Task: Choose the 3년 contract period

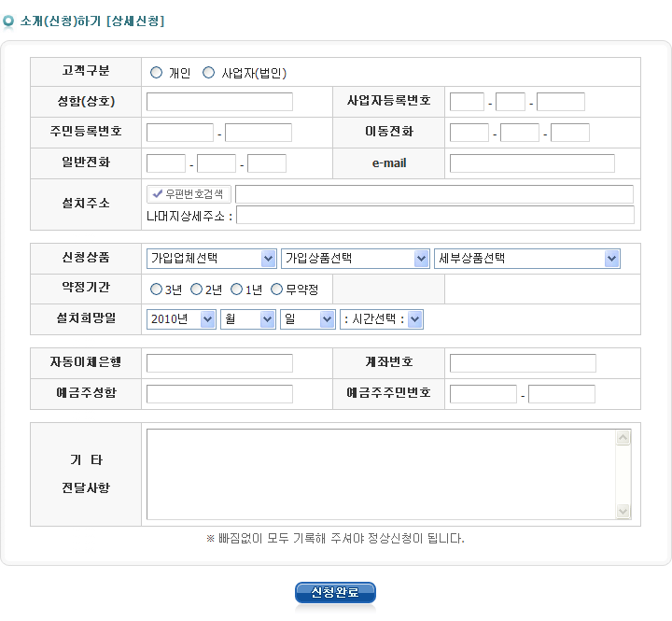Action: [156, 289]
